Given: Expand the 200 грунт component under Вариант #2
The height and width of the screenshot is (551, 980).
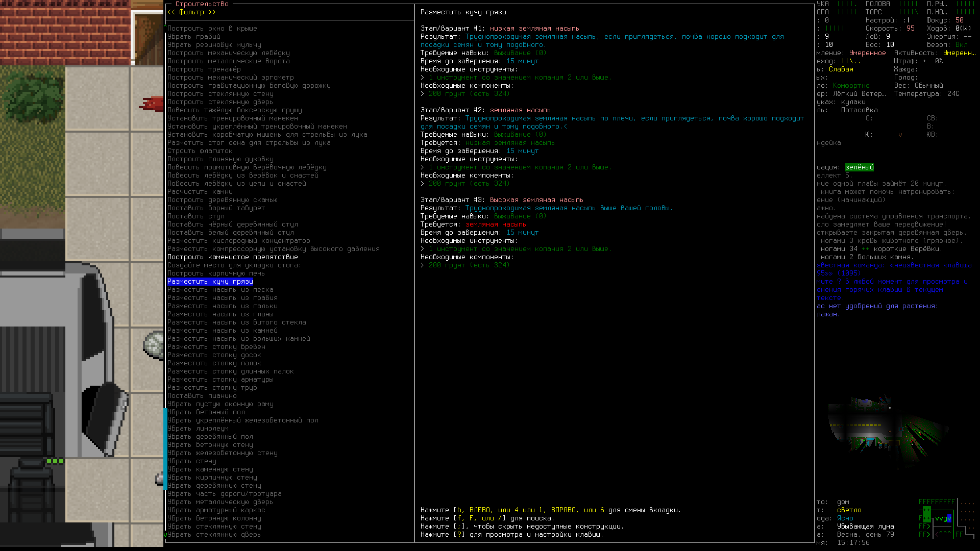Looking at the screenshot, I should point(469,184).
